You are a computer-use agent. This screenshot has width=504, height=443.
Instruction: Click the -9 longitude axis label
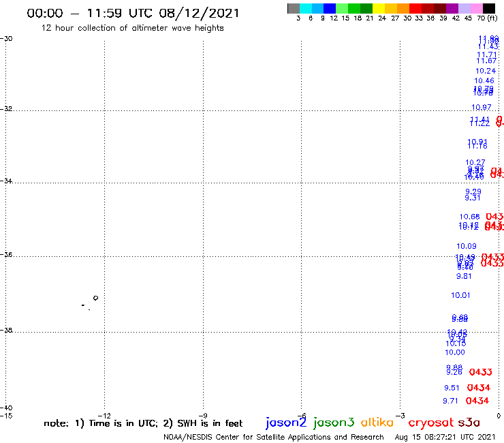[203, 416]
